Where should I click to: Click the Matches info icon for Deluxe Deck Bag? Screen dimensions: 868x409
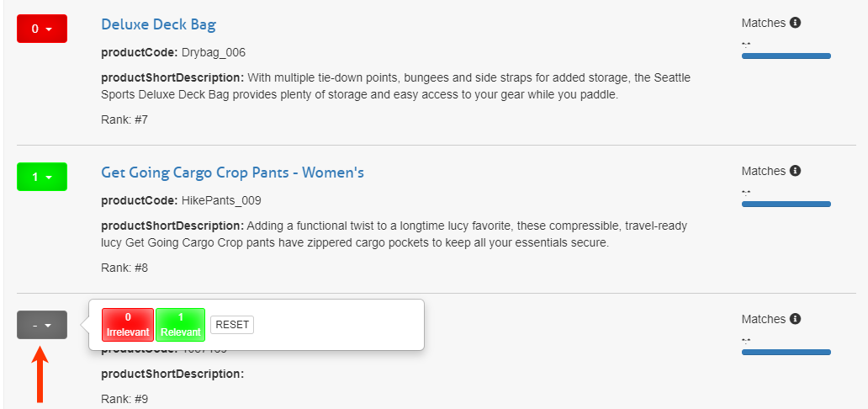point(796,23)
